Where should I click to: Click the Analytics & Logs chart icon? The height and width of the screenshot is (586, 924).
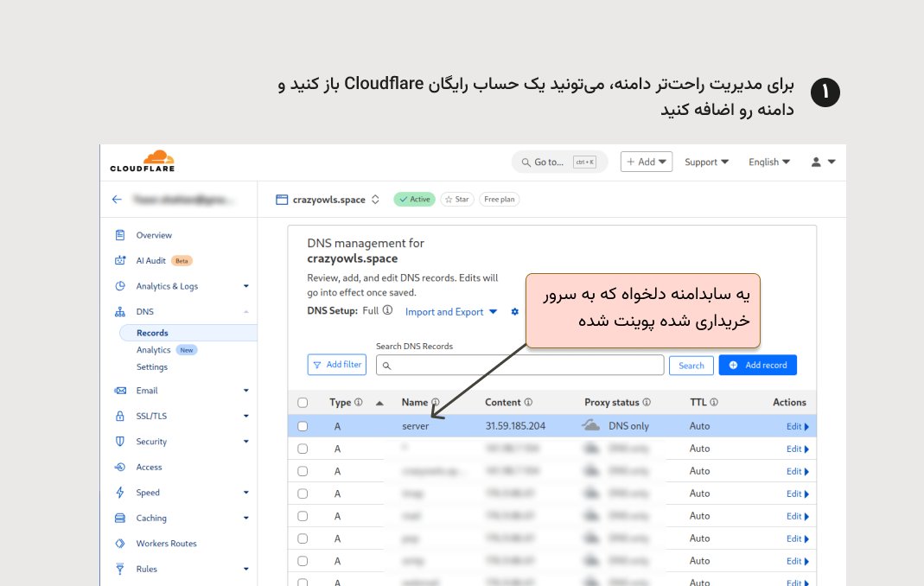click(120, 286)
